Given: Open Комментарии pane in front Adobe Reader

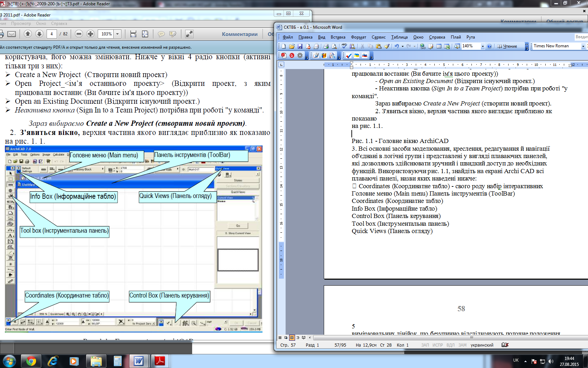Looking at the screenshot, I should click(240, 34).
